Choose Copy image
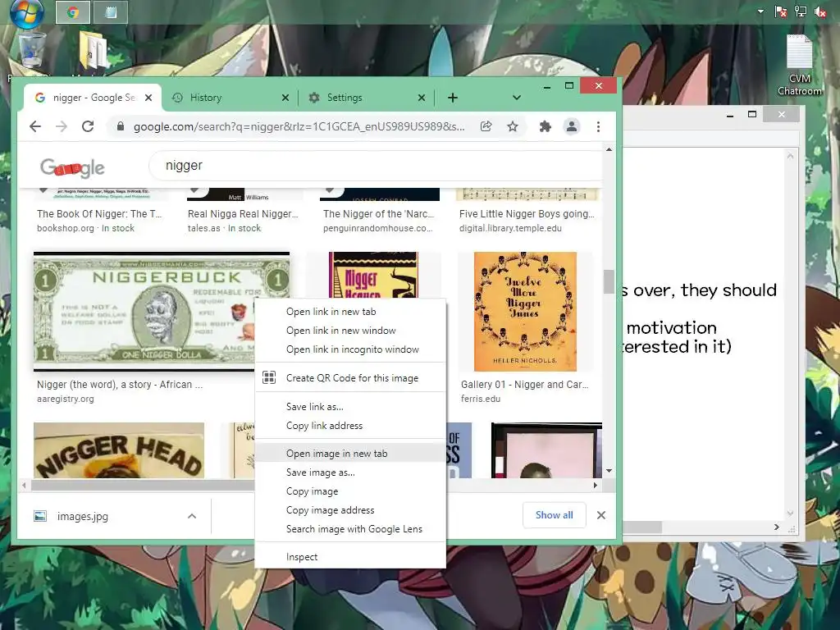The width and height of the screenshot is (840, 630). click(350, 491)
